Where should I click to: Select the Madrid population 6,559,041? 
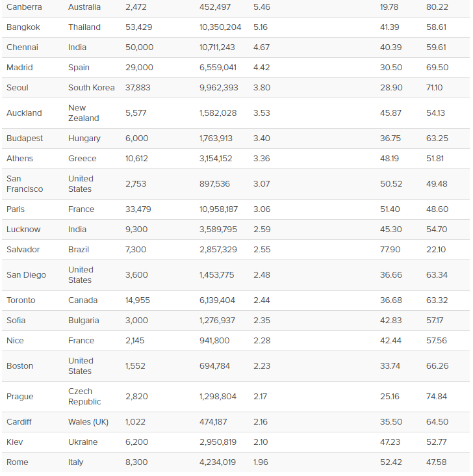218,68
